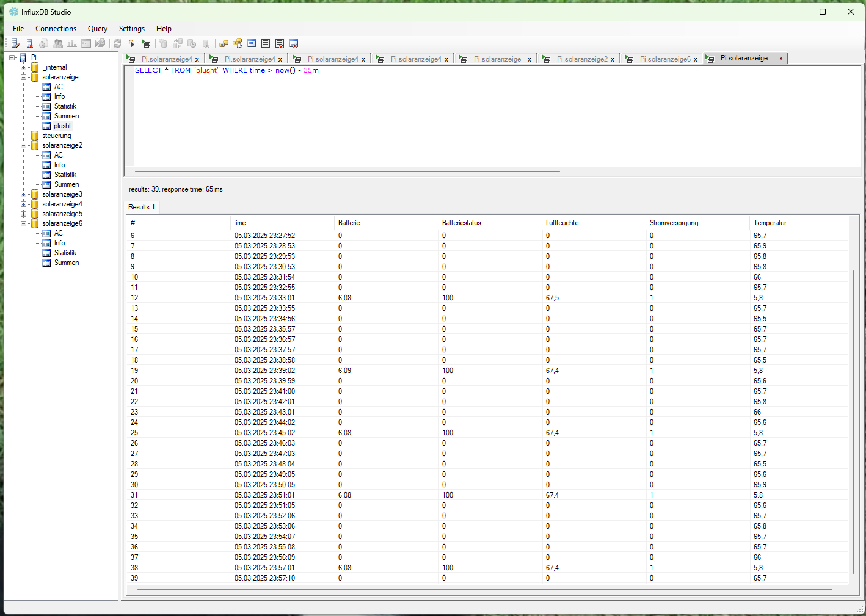Screen dimensions: 866x616
Task: Click into the SQL query editor text
Action: pyautogui.click(x=227, y=70)
